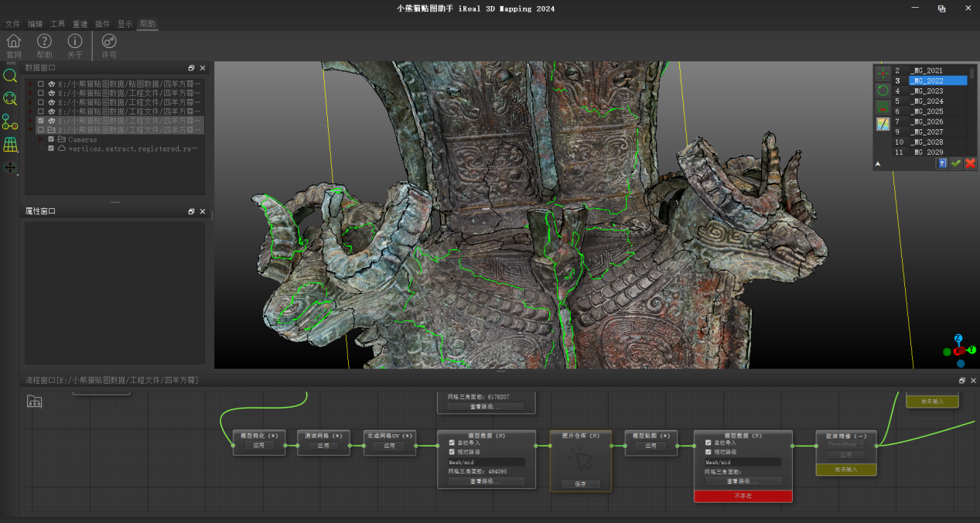
Task: Expand the Cameras folder node
Action: pos(40,139)
